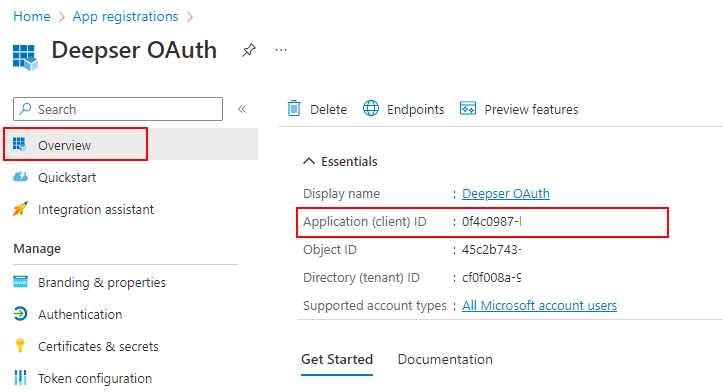Viewport: 723px width, 392px height.
Task: Go to Home breadcrumb
Action: pos(32,16)
